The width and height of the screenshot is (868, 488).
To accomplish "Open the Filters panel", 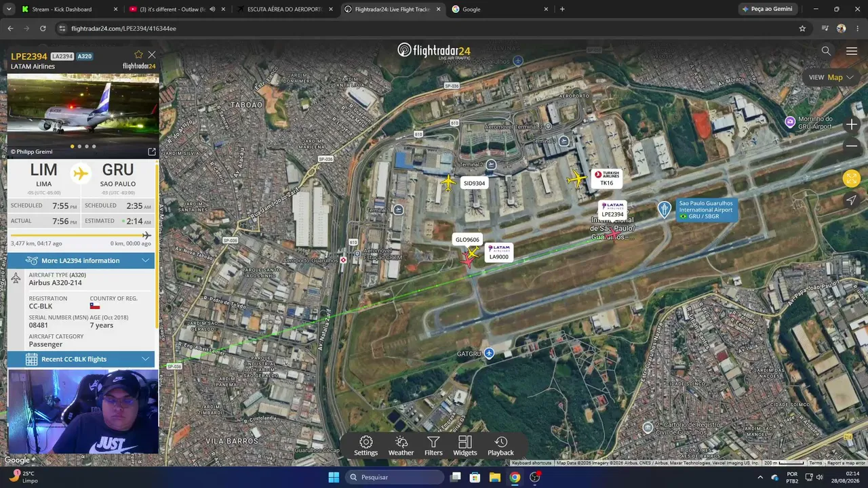I will (433, 446).
